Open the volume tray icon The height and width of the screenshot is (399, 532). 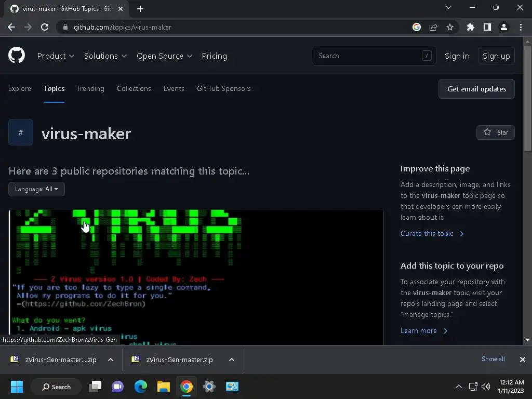point(486,387)
